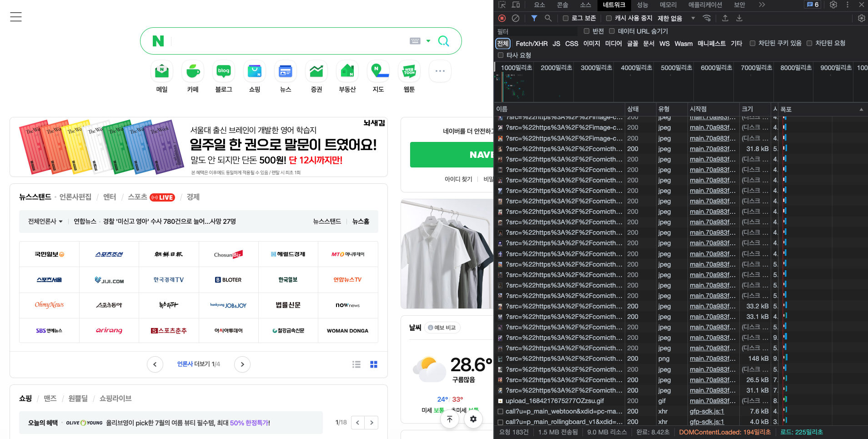The image size is (868, 439).
Task: Open network search magnifier in DevTools
Action: [x=548, y=18]
